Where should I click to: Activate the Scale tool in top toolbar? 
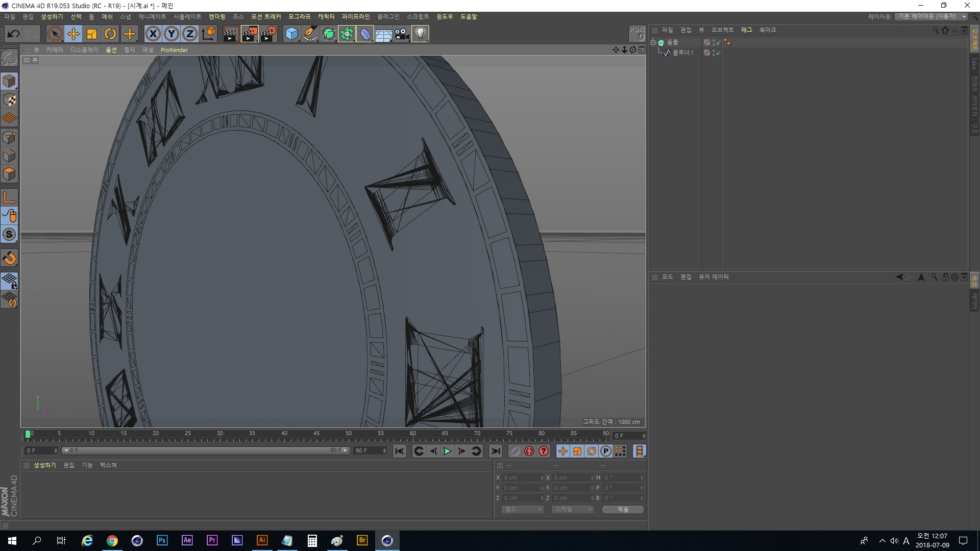click(x=92, y=34)
